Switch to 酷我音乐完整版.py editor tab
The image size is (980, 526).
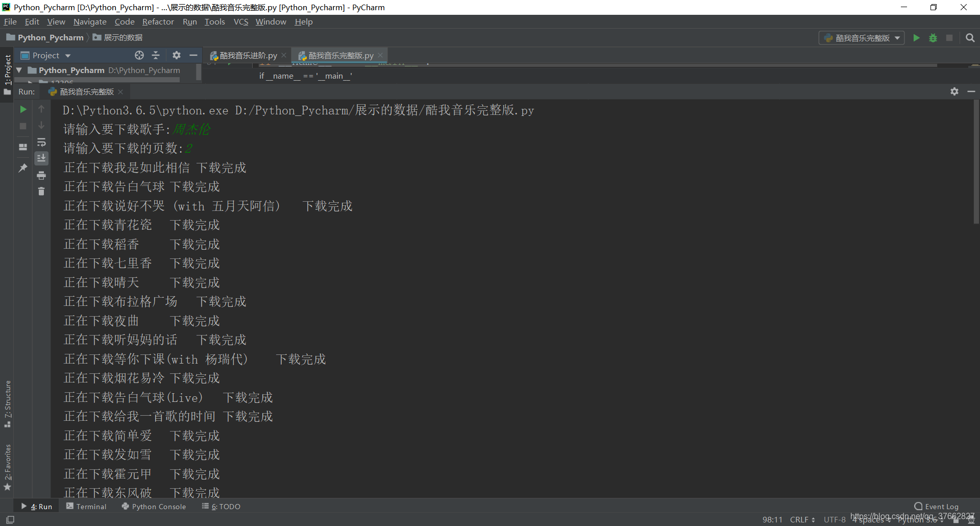pyautogui.click(x=340, y=55)
